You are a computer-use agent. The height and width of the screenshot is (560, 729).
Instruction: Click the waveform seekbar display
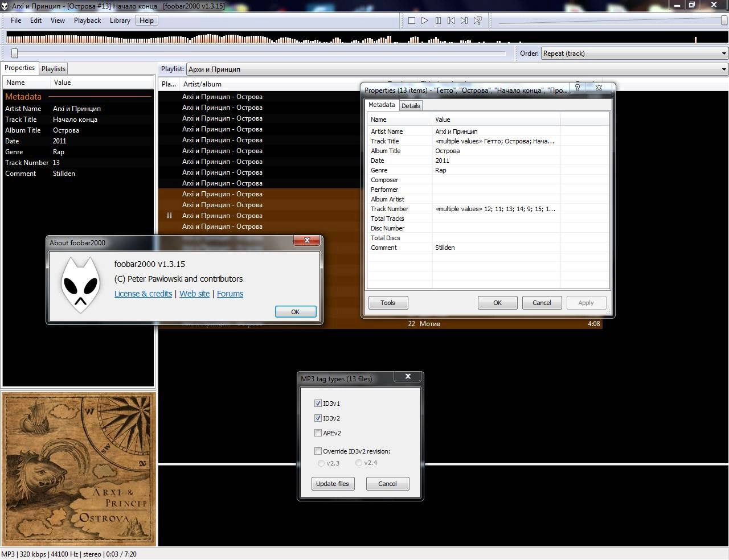364,38
